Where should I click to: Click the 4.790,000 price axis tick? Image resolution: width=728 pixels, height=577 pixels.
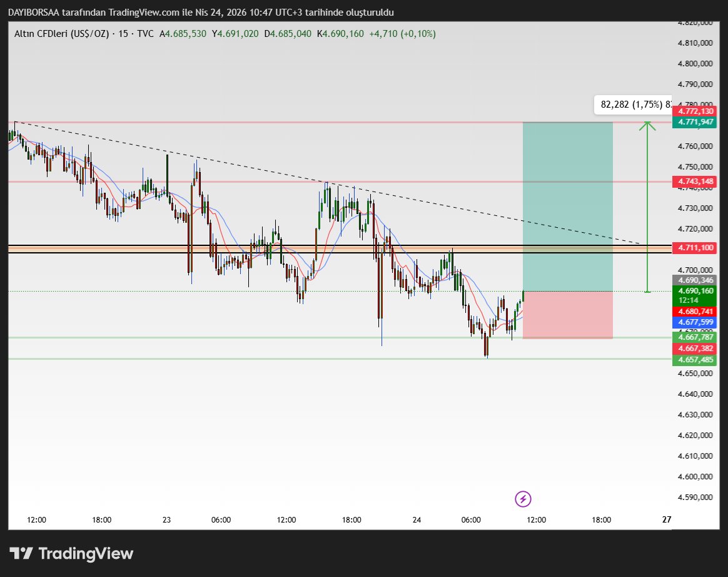coord(695,84)
